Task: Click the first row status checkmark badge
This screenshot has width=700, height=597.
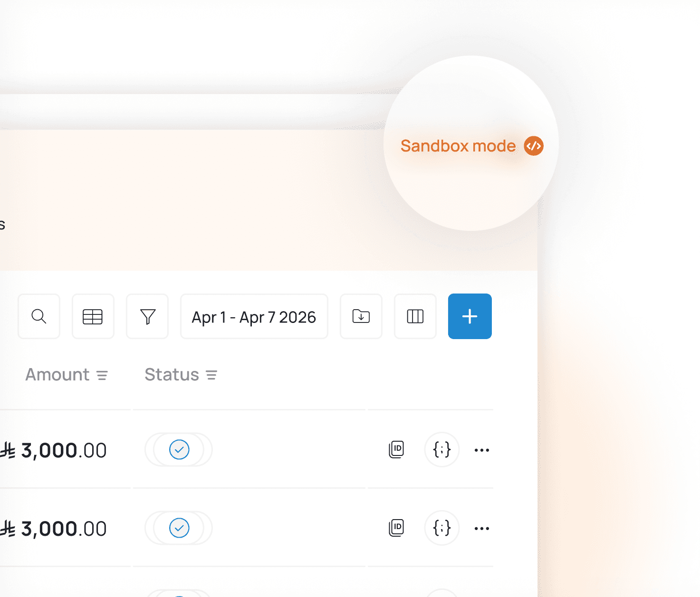Action: point(179,449)
